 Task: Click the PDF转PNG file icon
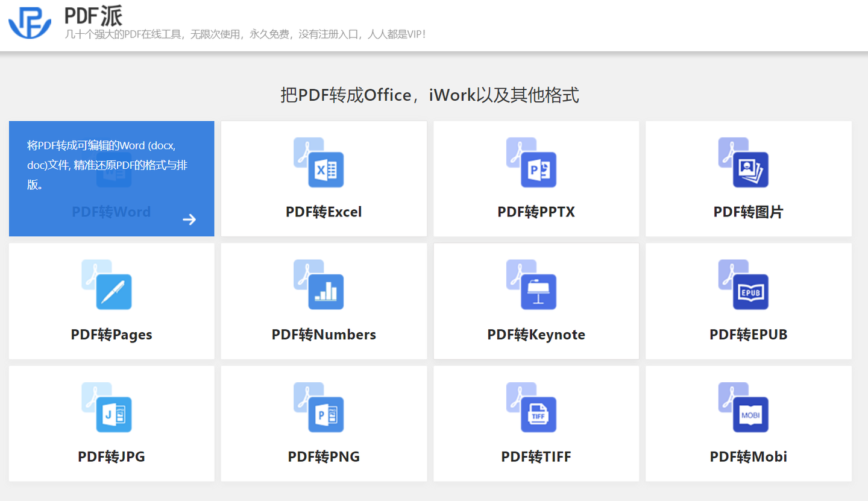click(x=319, y=407)
